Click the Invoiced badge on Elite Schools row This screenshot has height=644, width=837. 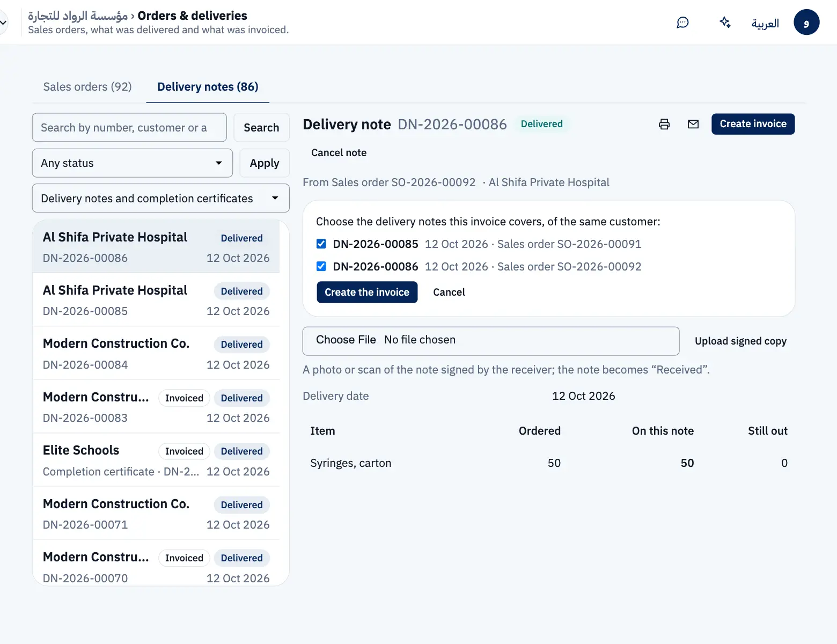pyautogui.click(x=184, y=451)
